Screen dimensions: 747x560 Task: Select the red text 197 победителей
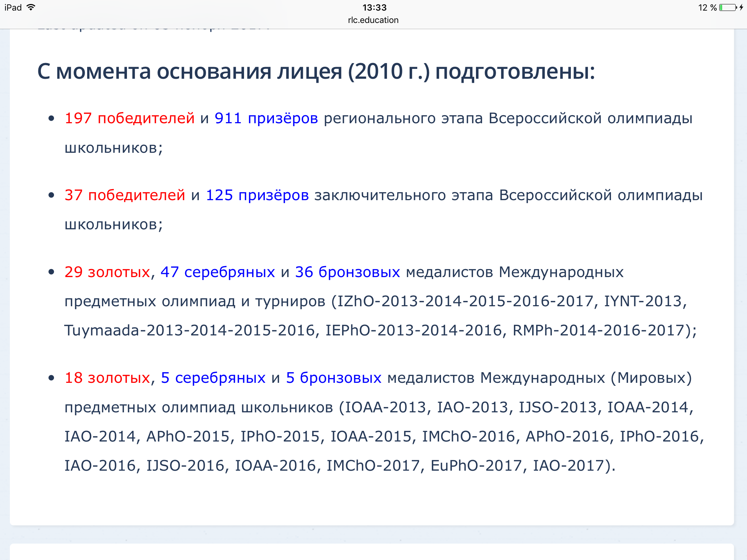pyautogui.click(x=129, y=118)
